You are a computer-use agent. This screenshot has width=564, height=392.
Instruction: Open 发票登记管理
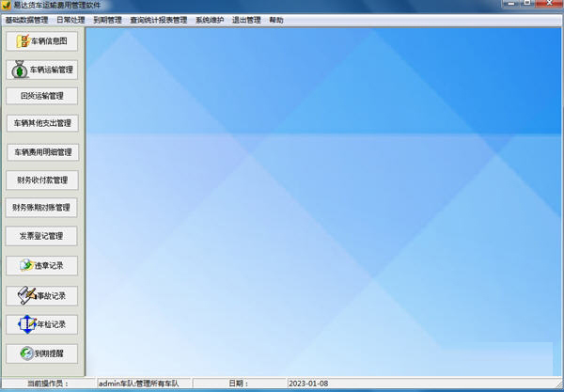[x=41, y=236]
